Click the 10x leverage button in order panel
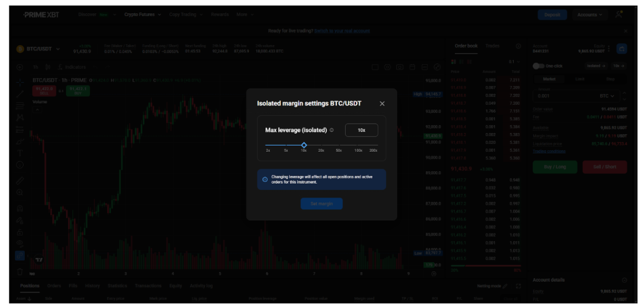 619,66
